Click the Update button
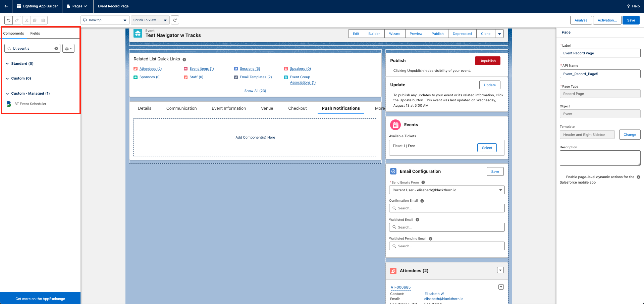 click(x=490, y=85)
